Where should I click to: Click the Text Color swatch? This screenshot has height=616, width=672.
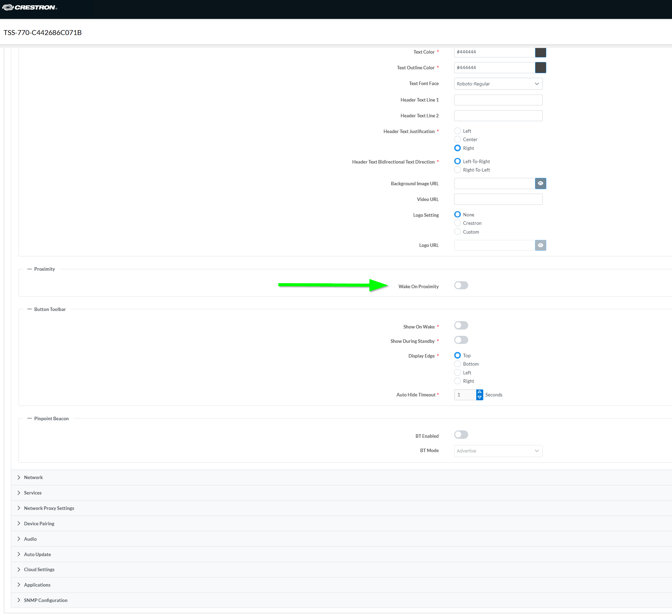click(540, 52)
